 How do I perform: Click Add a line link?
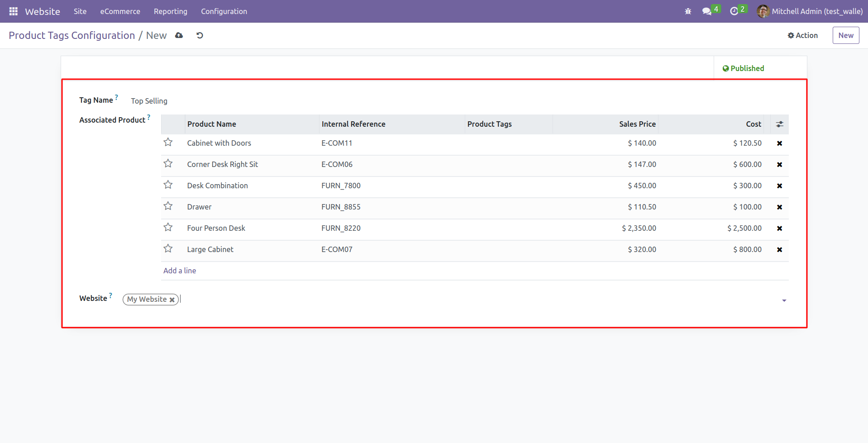[180, 271]
